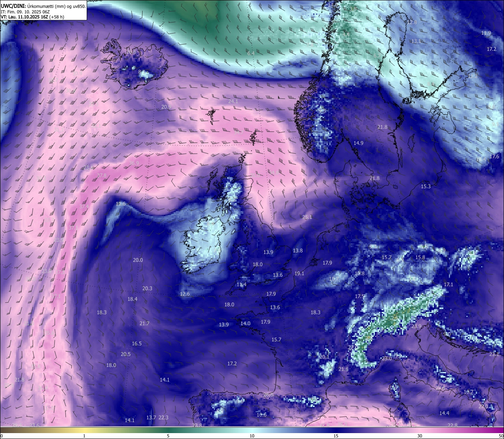Click the 20.5 value on the map
Image resolution: width=504 pixels, height=439 pixels.
pos(126,354)
